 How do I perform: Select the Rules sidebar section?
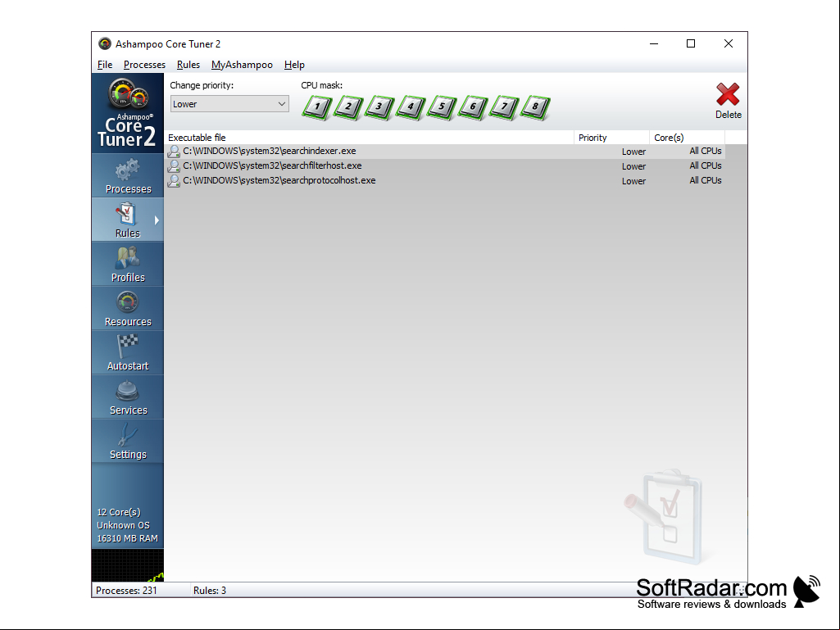pos(128,220)
